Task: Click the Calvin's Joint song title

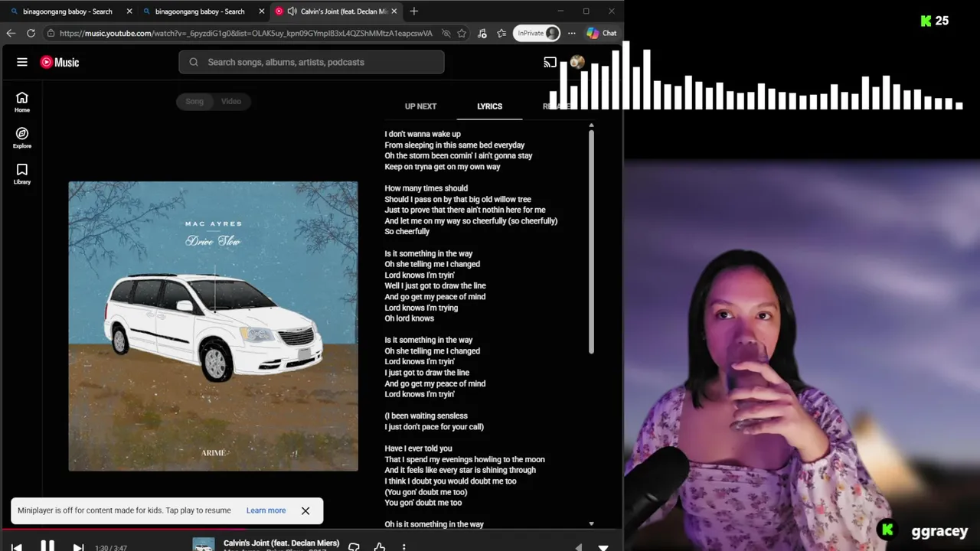Action: [281, 543]
